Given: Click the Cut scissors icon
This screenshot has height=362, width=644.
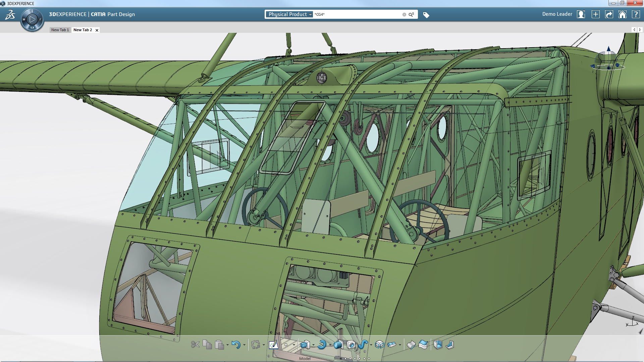Looking at the screenshot, I should [x=195, y=345].
